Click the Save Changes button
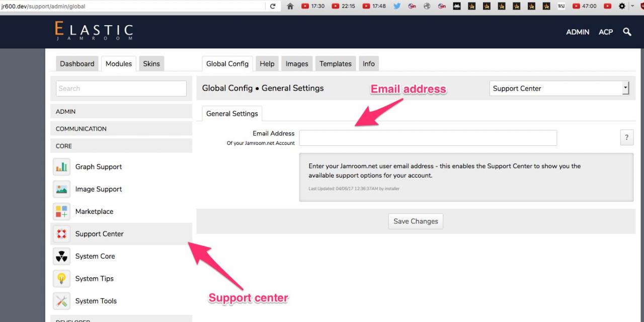Viewport: 644px width, 322px height. (x=416, y=221)
